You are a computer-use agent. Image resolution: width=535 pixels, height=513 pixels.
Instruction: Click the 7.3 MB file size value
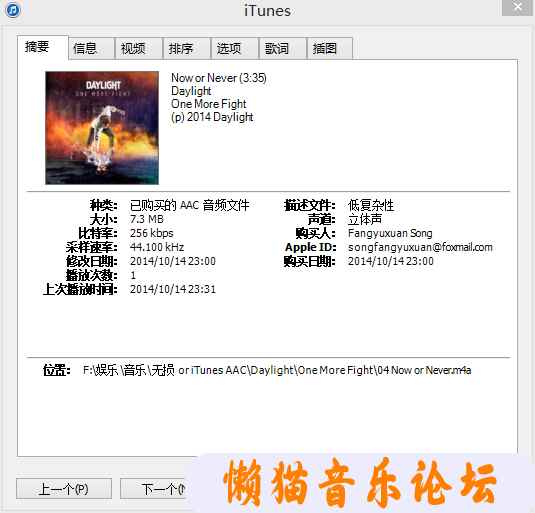(147, 219)
